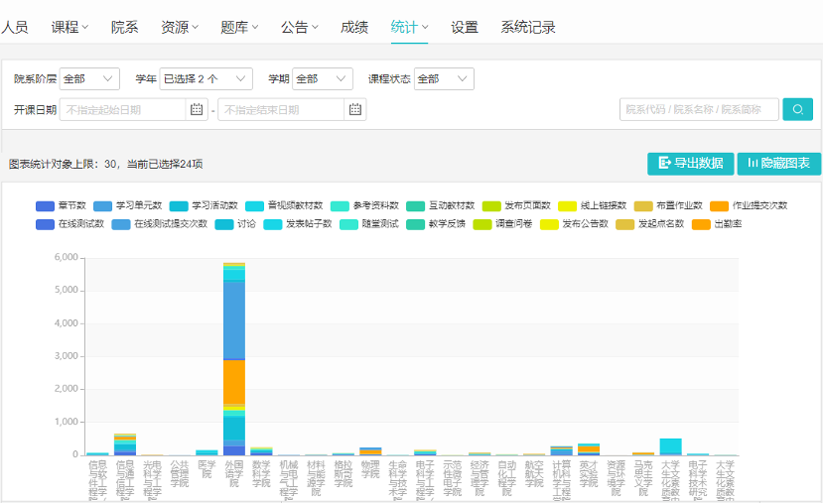Expand the 院系阶层 dropdown

pos(89,79)
